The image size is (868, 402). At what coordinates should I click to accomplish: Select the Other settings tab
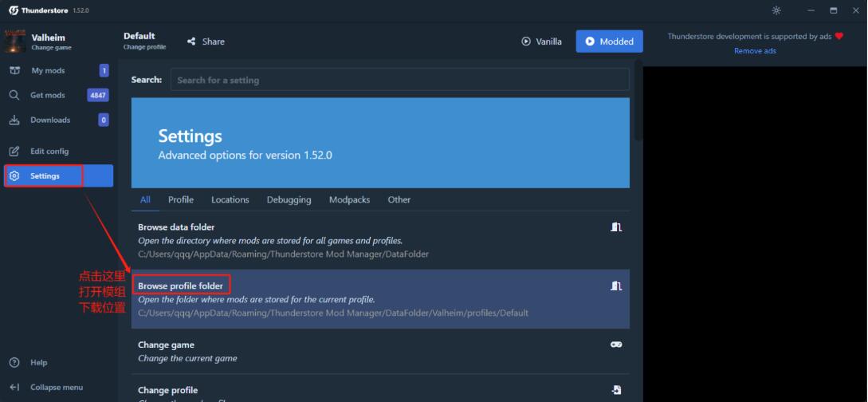coord(399,200)
